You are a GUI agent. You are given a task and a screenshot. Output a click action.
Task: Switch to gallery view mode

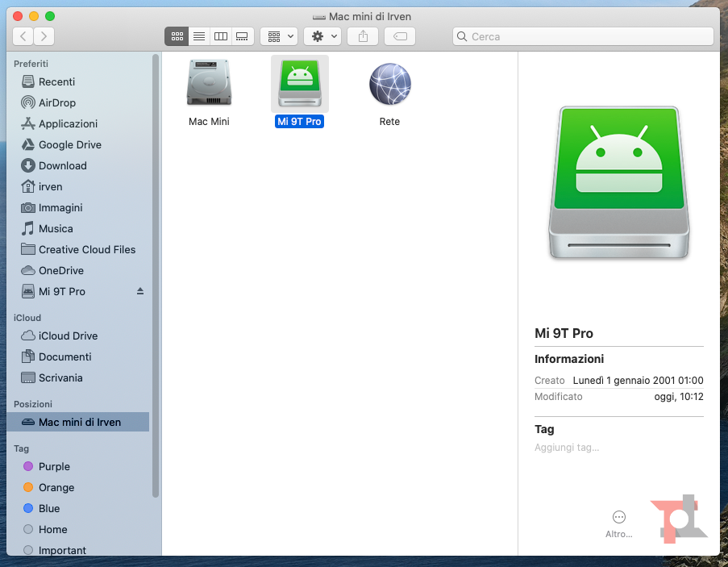tap(242, 36)
